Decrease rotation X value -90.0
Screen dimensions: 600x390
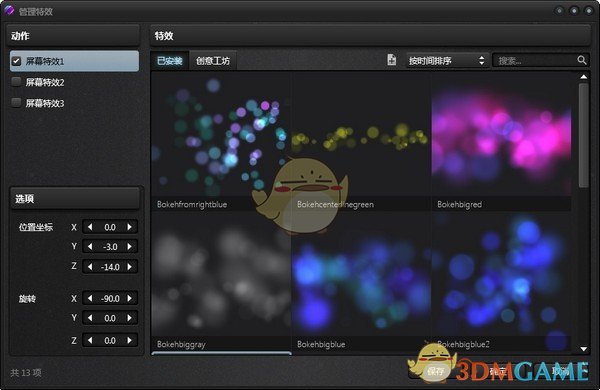90,298
